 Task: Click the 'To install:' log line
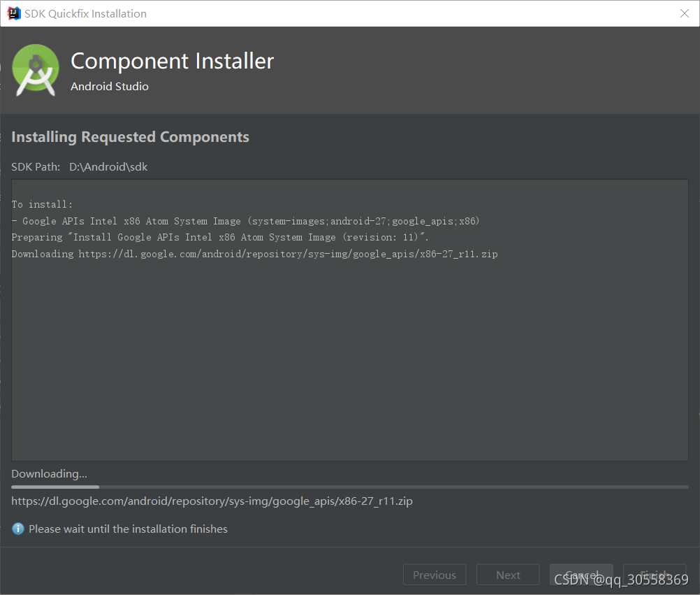[42, 204]
